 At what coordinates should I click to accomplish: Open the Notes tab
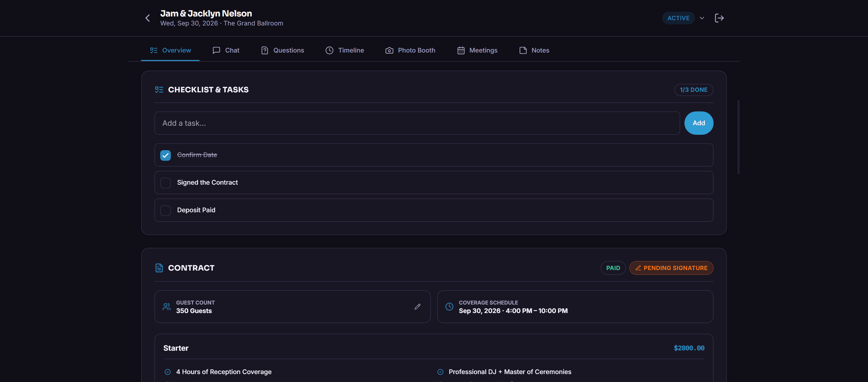point(534,50)
